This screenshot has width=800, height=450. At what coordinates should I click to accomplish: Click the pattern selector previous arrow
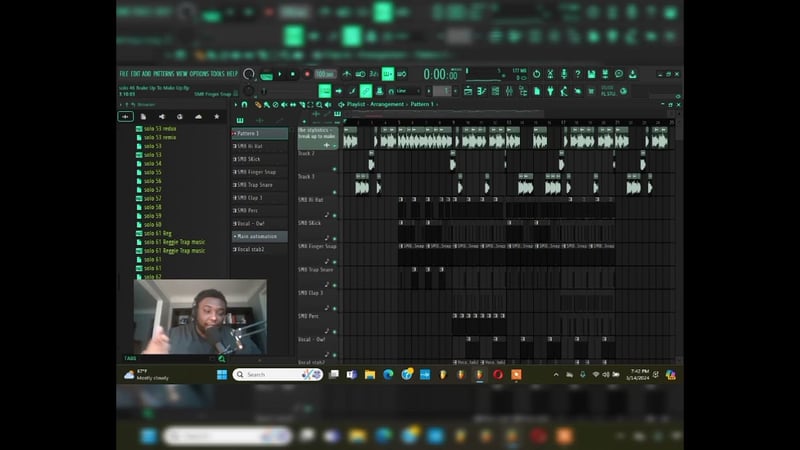429,91
